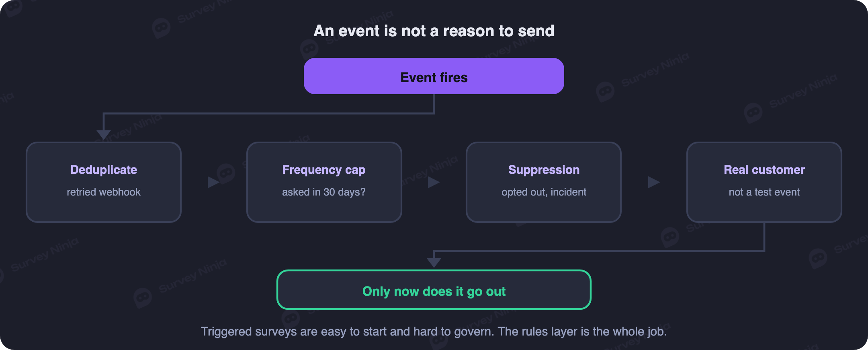868x350 pixels.
Task: Choose the Real customer step card
Action: (764, 182)
